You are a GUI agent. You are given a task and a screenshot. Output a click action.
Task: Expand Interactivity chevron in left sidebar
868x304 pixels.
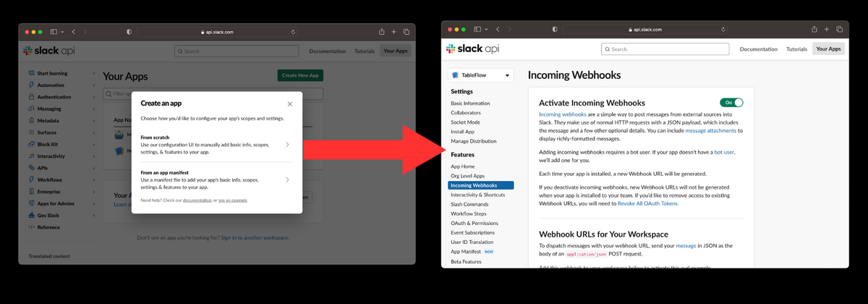click(94, 156)
